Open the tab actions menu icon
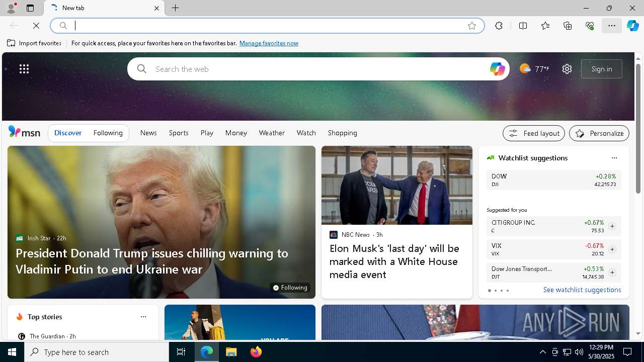Viewport: 644px width, 362px height. tap(30, 8)
